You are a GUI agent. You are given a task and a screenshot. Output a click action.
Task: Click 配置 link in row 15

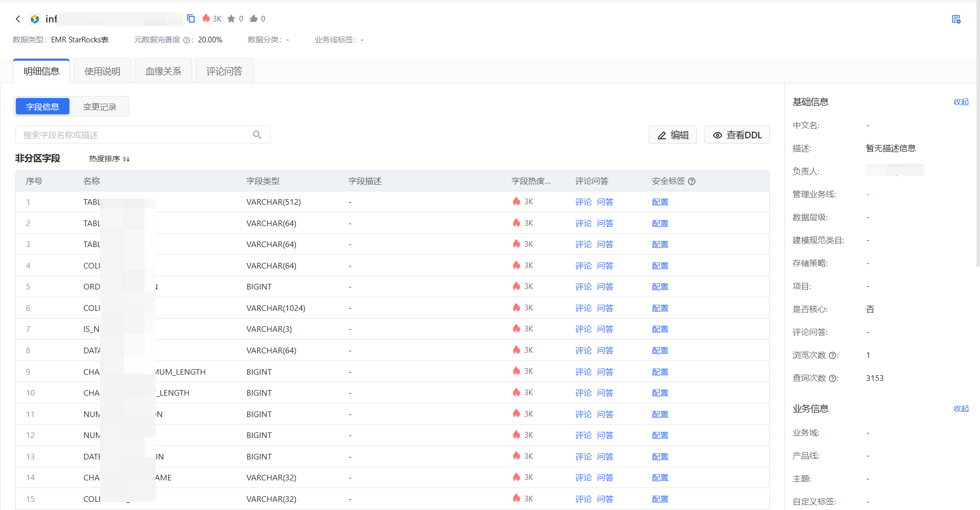point(660,499)
